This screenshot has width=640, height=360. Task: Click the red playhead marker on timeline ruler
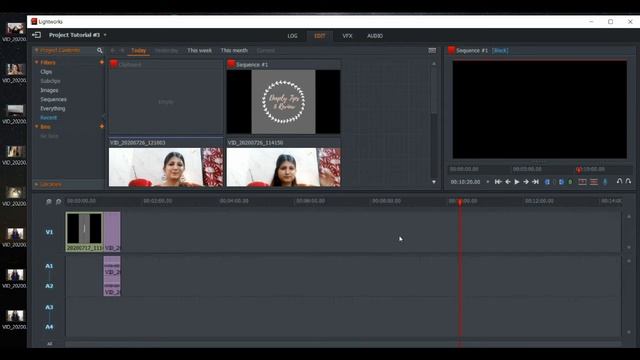pos(460,202)
